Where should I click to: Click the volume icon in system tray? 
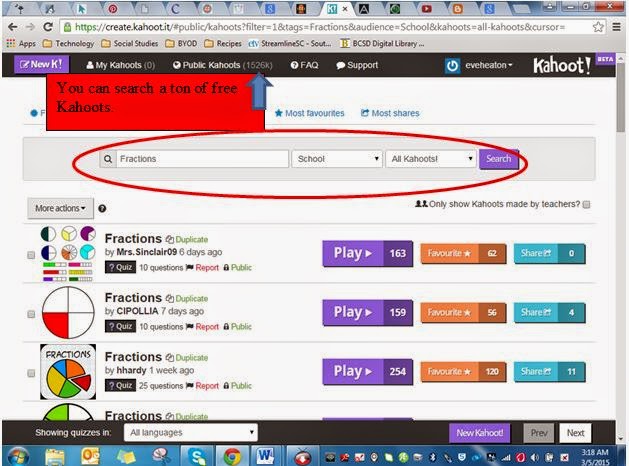535,457
